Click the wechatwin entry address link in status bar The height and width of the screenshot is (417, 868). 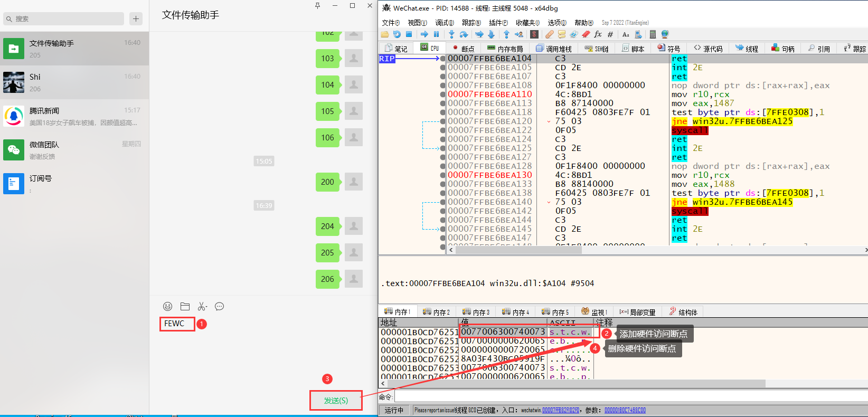coord(561,410)
